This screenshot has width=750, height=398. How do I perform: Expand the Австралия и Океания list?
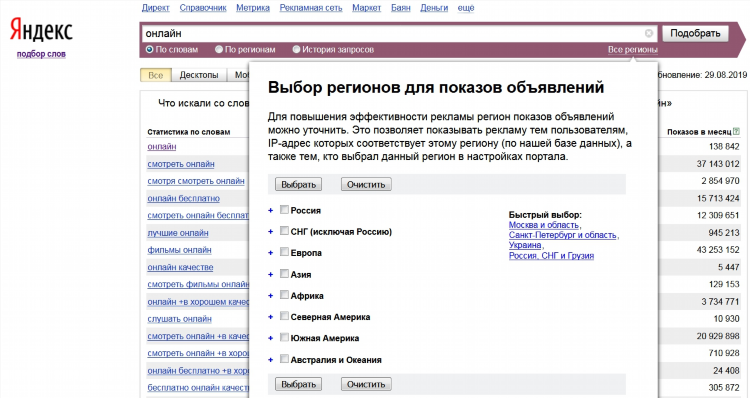point(271,360)
